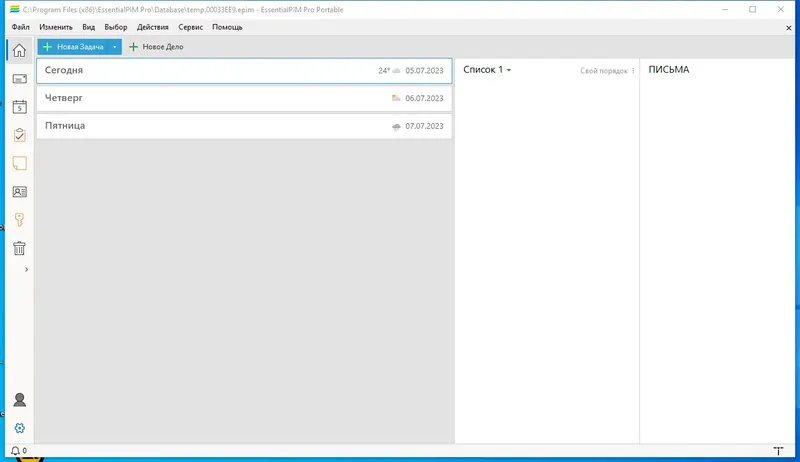Open the Свой порядок sort options
Screen dimensions: 800x462
(x=607, y=71)
